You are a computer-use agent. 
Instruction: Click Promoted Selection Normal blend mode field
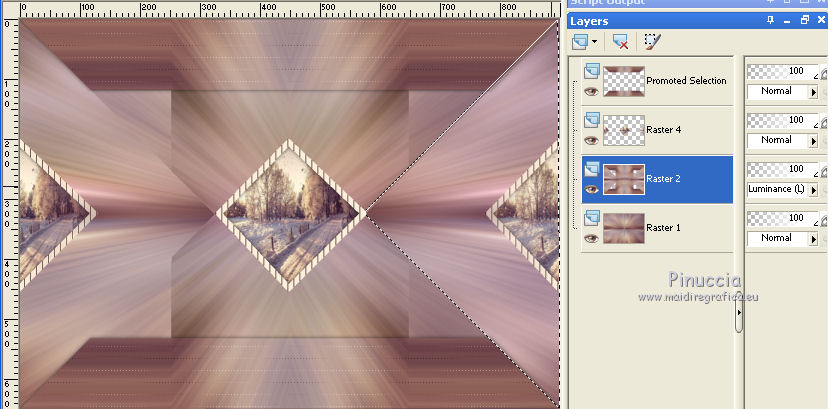tap(778, 92)
